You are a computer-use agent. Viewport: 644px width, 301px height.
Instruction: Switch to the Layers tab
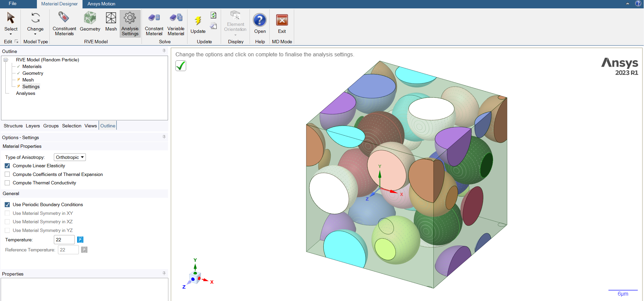coord(33,126)
